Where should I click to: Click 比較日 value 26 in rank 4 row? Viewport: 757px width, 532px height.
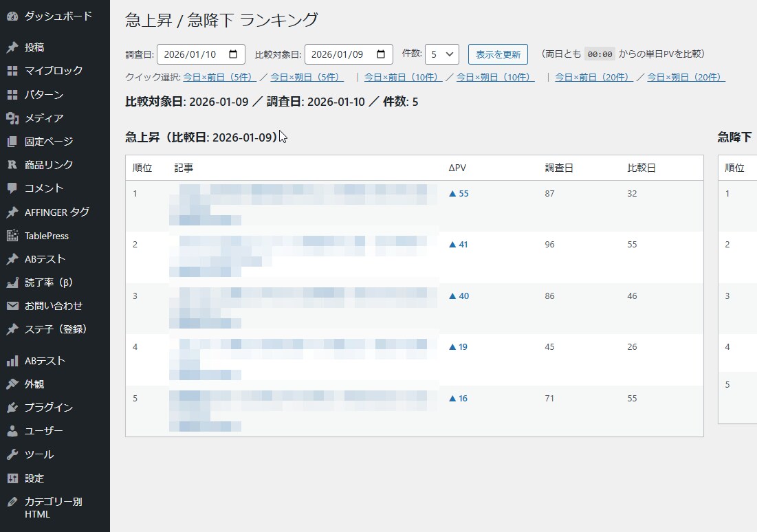(632, 347)
